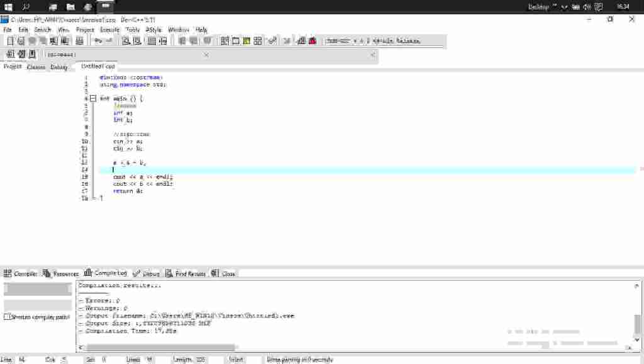Switch to the Classes tab
This screenshot has width=644, height=364.
pyautogui.click(x=36, y=67)
